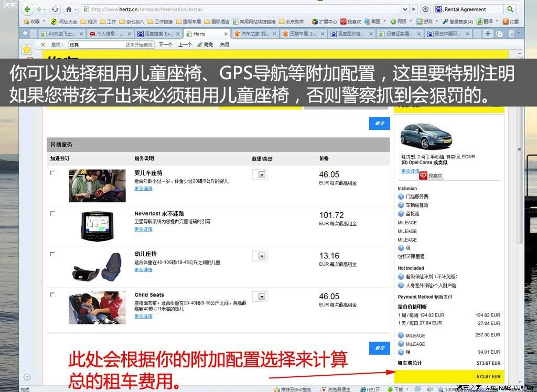
Task: Run search with the green magnifier
Action: [510, 9]
